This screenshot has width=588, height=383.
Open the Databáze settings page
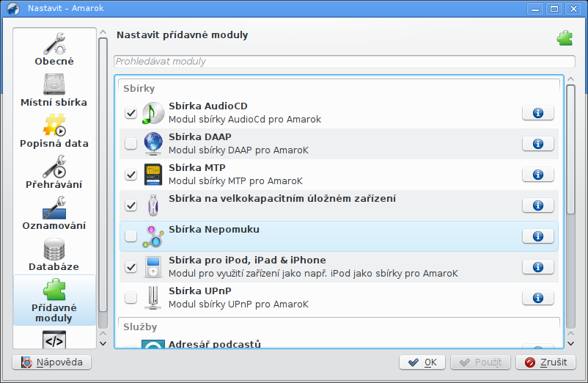pyautogui.click(x=54, y=255)
